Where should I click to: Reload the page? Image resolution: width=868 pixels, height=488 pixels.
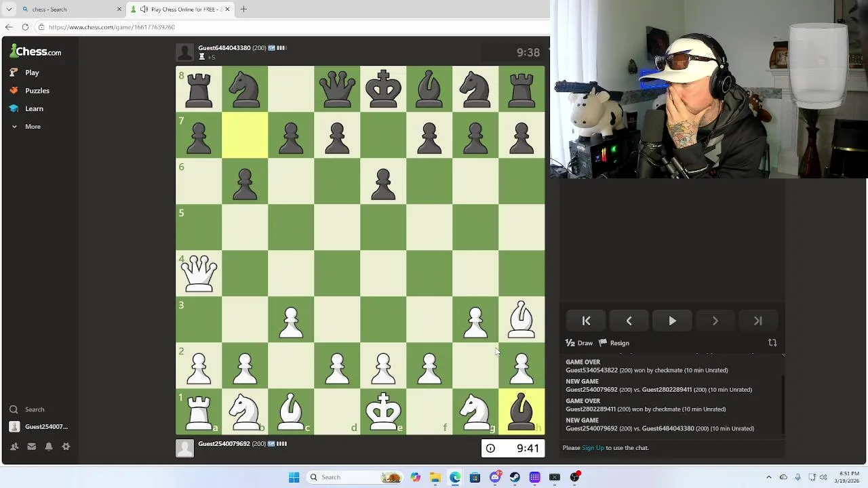(x=25, y=27)
